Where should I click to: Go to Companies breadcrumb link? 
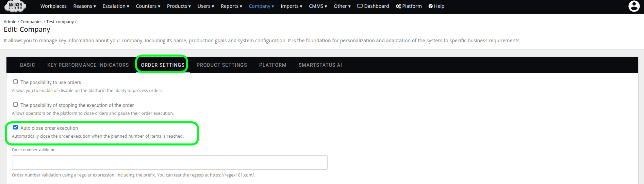click(x=31, y=21)
